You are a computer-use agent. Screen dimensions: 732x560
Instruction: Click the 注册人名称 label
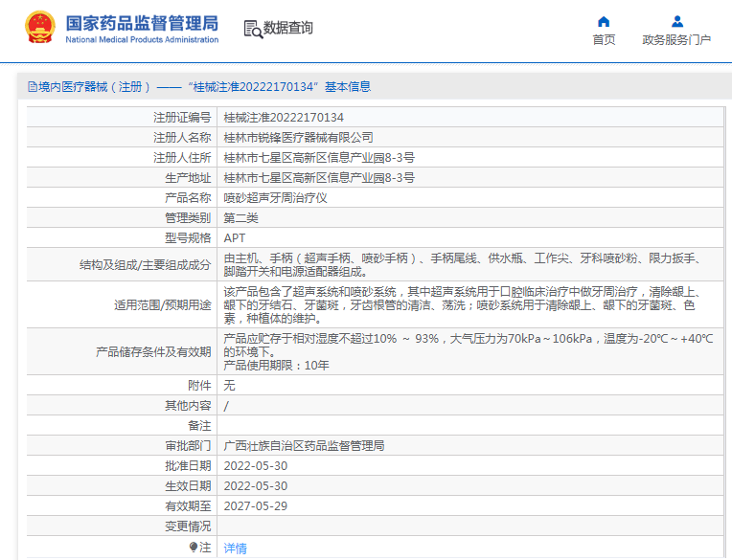182,138
